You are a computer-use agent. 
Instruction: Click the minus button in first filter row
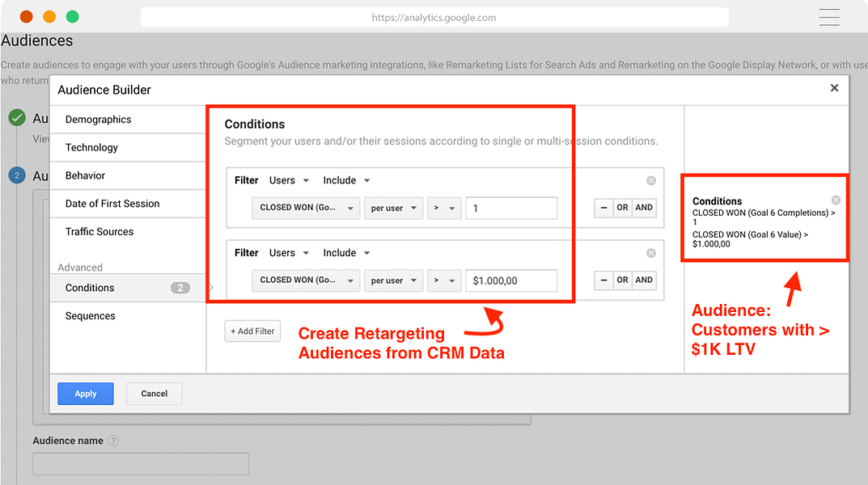tap(603, 208)
